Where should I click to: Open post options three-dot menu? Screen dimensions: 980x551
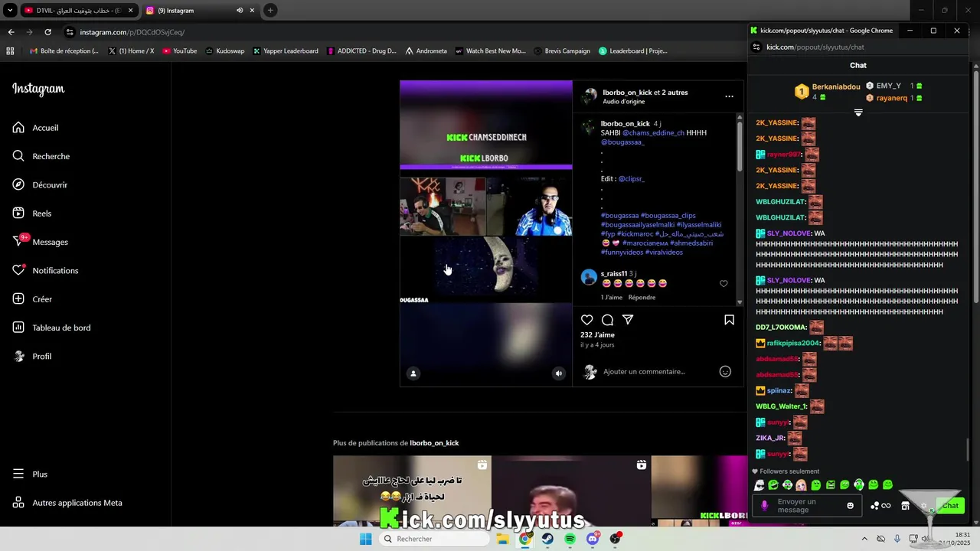(729, 96)
